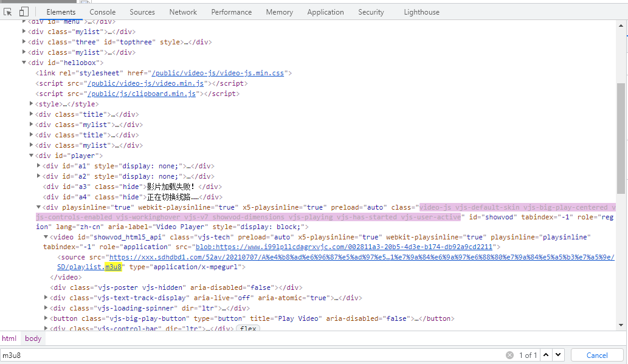Image resolution: width=628 pixels, height=364 pixels.
Task: Switch to the Memory tab
Action: click(280, 12)
